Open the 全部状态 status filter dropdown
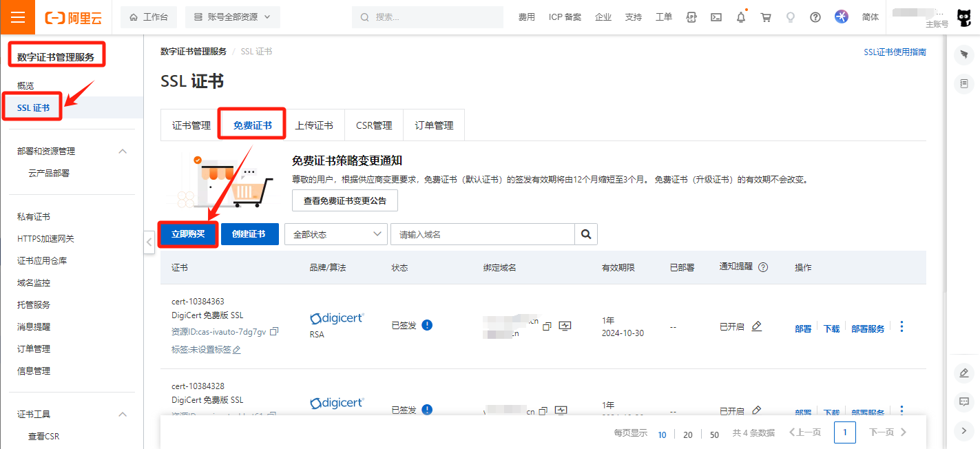The image size is (980, 449). 335,234
